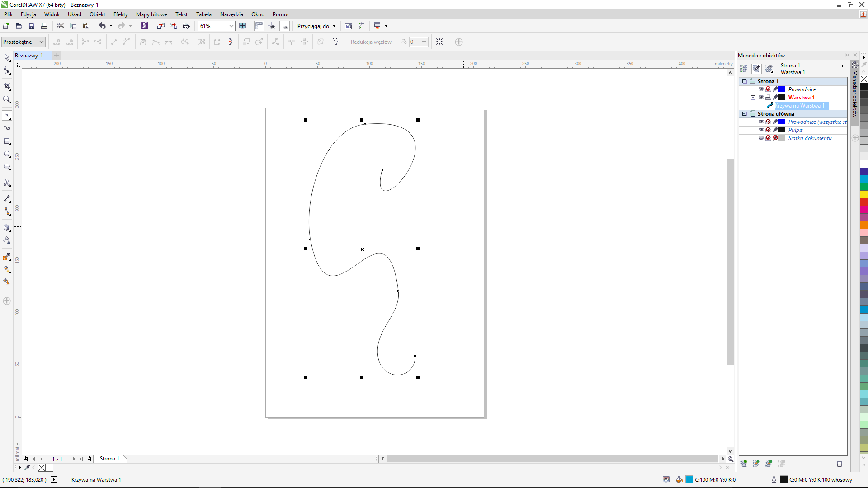The width and height of the screenshot is (868, 488).
Task: Select the Rectangle tool in toolbox
Action: click(7, 141)
